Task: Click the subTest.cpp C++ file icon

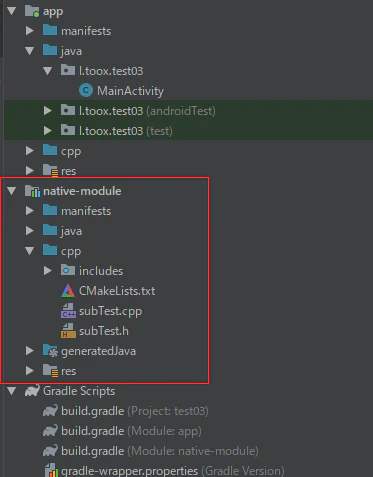Action: click(x=68, y=311)
